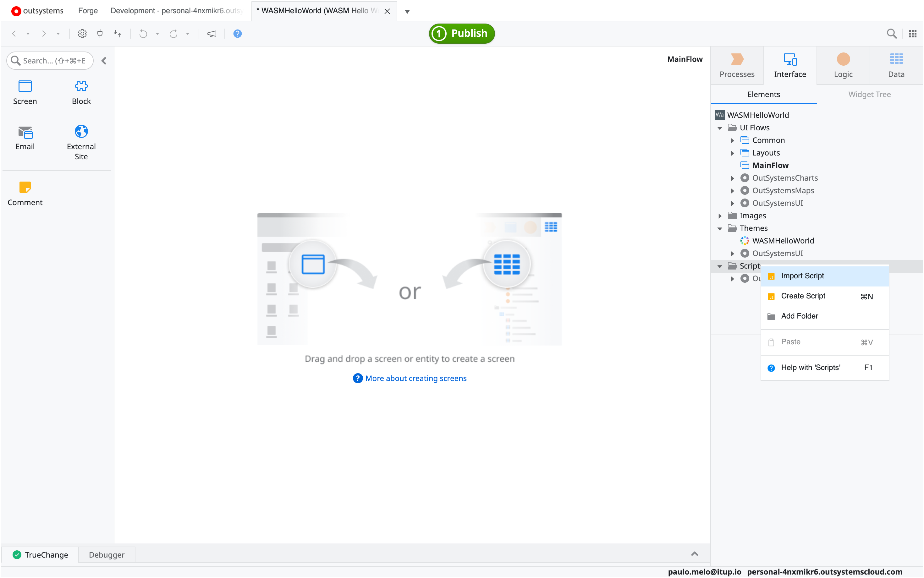Expand the Layouts flow
This screenshot has width=924, height=578.
pyautogui.click(x=732, y=153)
